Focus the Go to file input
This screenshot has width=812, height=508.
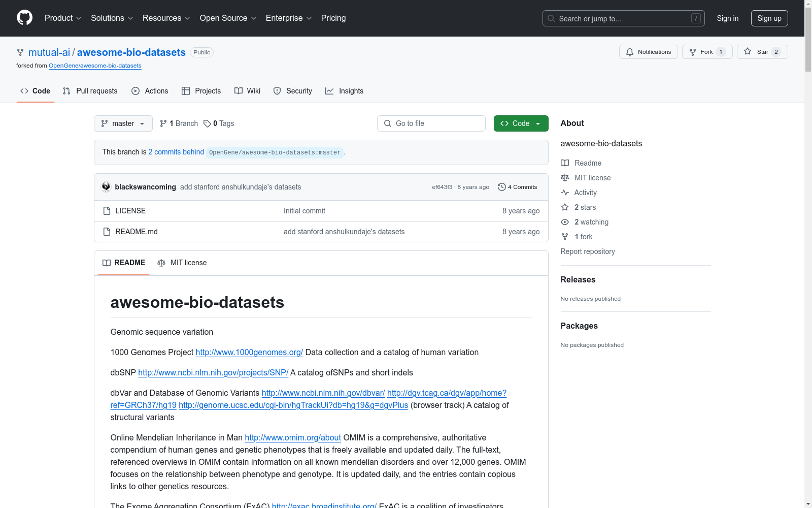431,123
